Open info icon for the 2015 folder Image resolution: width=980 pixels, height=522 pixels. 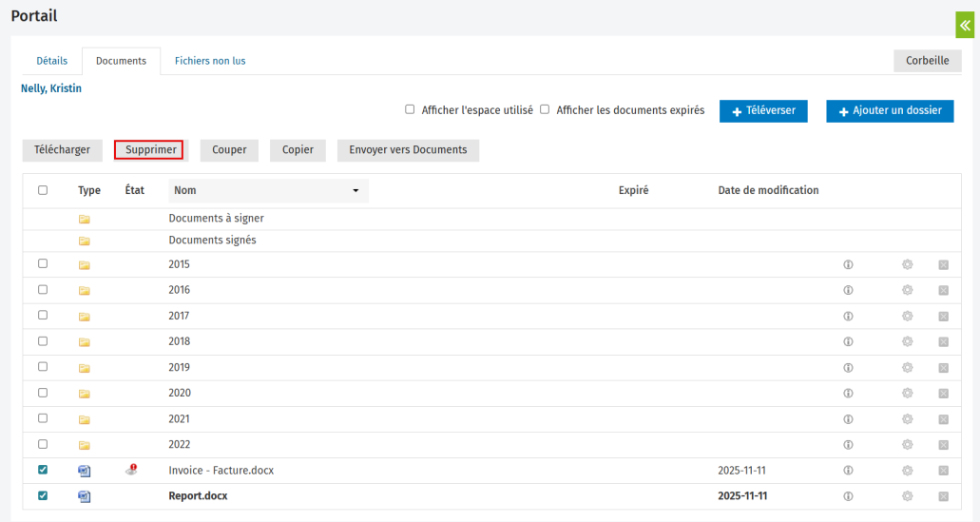(x=848, y=264)
